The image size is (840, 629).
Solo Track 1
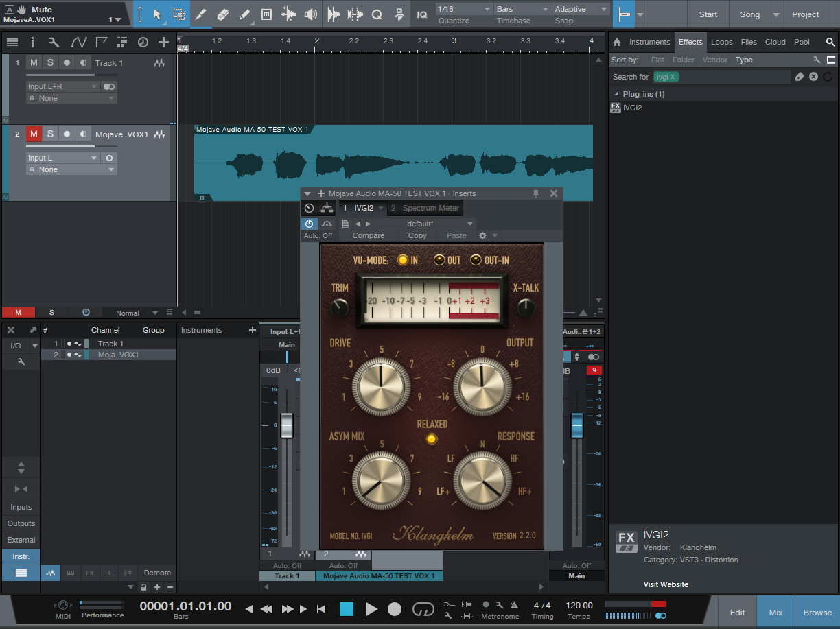(x=50, y=62)
